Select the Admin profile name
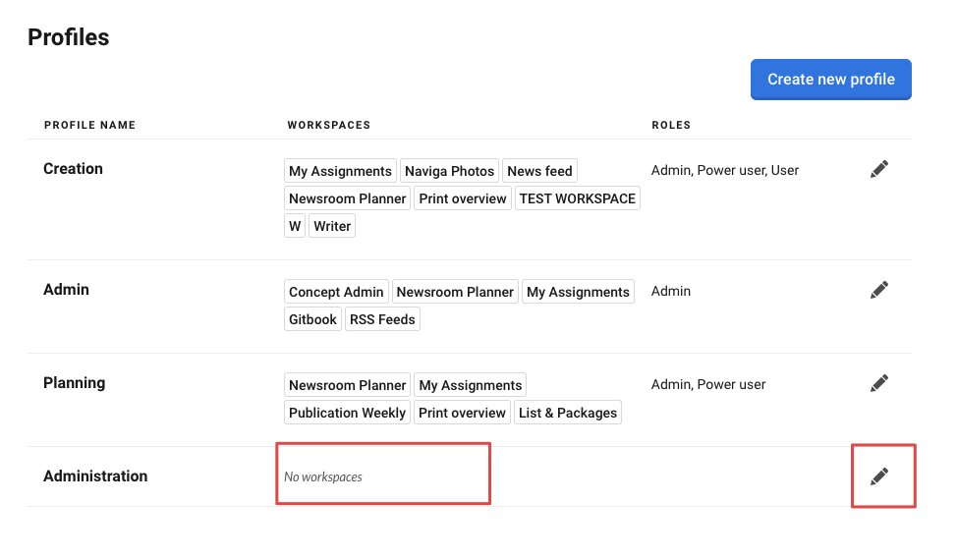The height and width of the screenshot is (560, 957). click(x=66, y=290)
